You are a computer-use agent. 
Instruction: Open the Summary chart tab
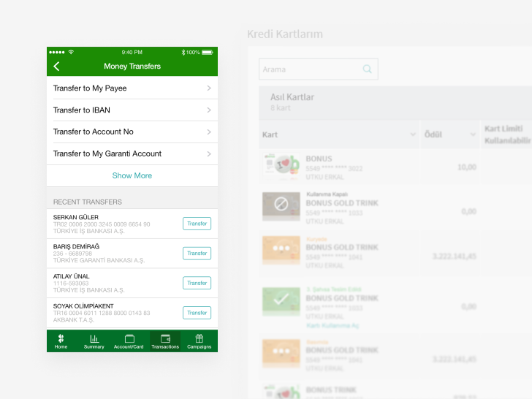pyautogui.click(x=94, y=341)
